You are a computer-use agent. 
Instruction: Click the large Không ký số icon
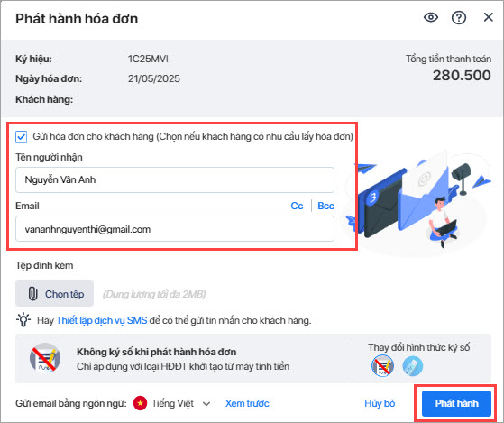coord(45,358)
